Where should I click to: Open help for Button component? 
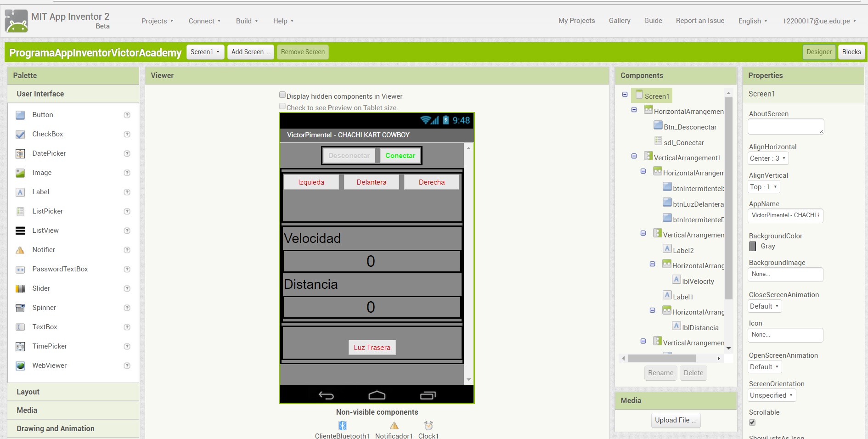point(127,115)
